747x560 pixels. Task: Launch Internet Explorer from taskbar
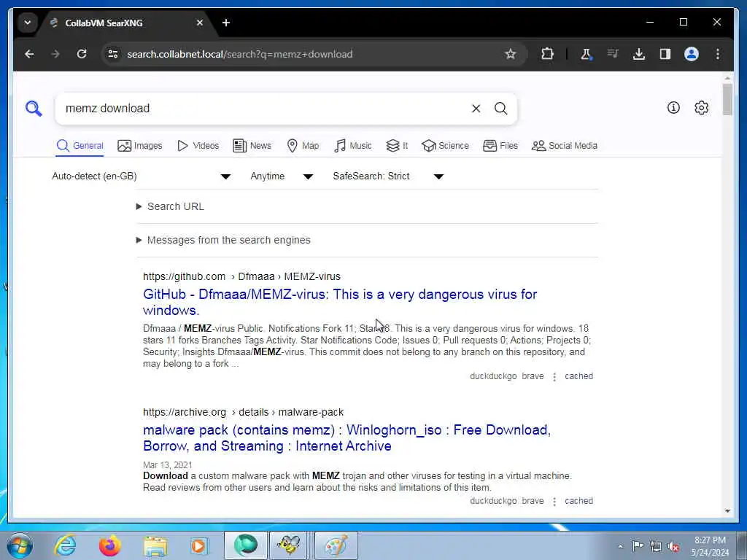tap(65, 545)
